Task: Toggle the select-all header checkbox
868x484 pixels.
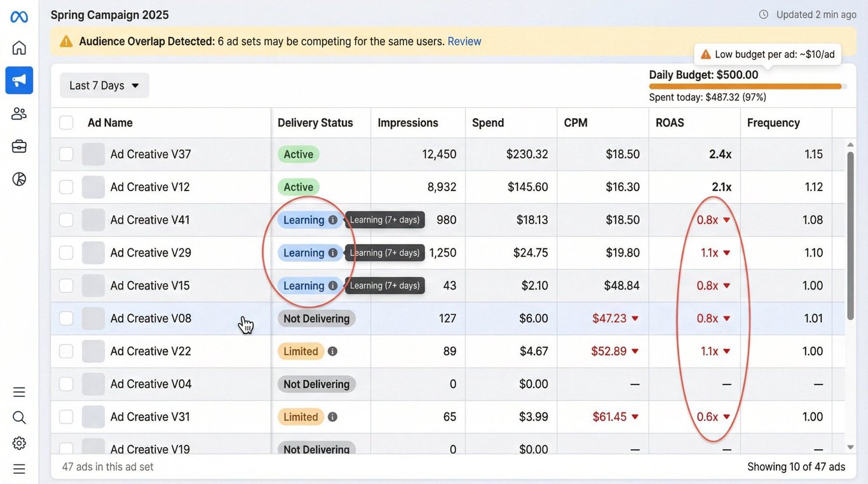Action: point(66,123)
